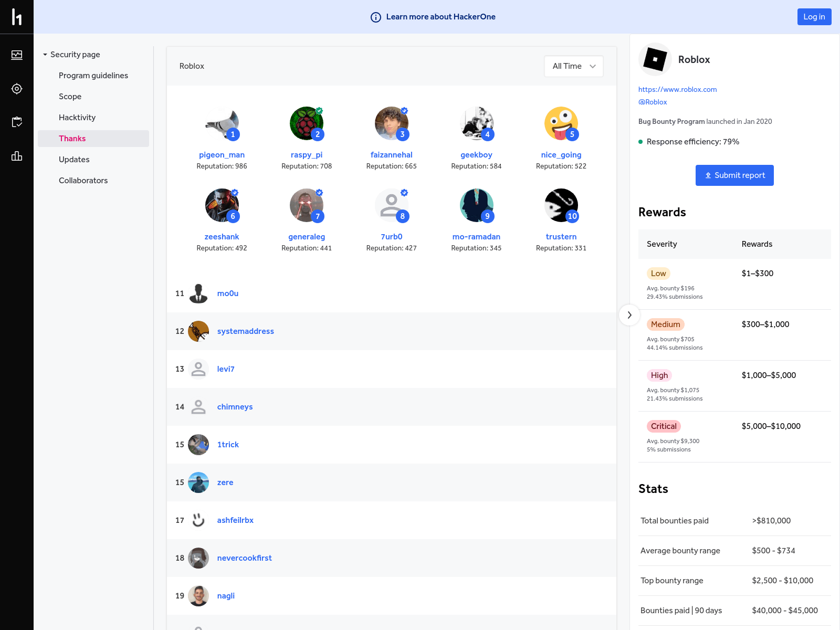Open 1trick profile link

coord(228,445)
